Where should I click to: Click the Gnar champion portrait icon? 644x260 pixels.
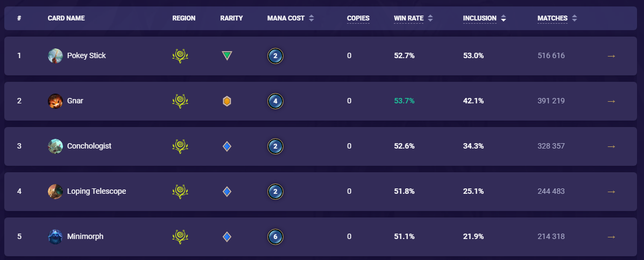55,101
